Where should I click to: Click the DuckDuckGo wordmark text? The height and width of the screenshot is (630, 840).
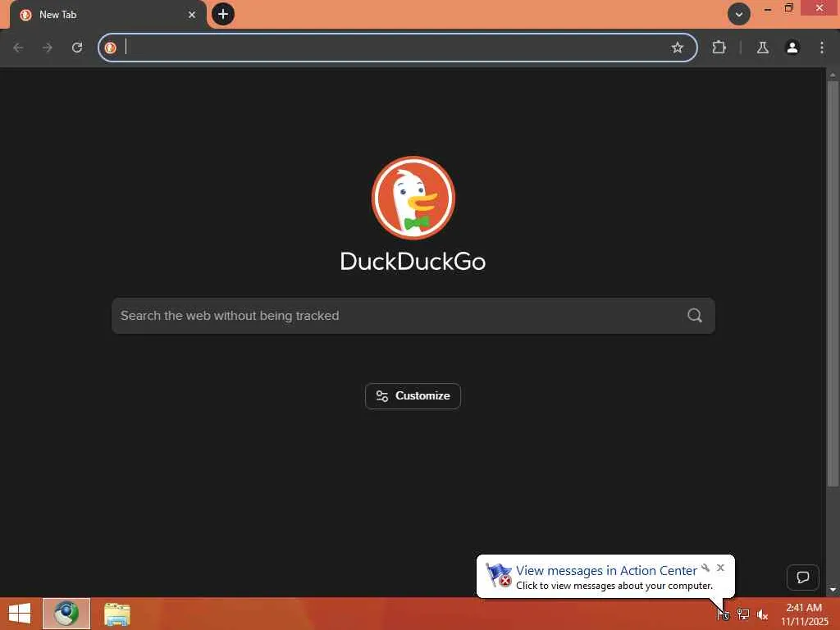click(x=413, y=262)
